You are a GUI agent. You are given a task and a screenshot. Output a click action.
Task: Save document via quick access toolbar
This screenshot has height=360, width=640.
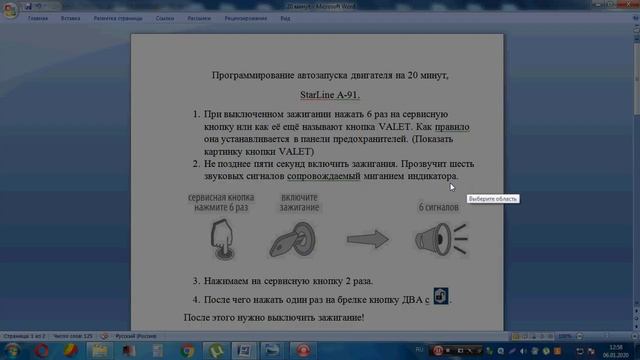tap(28, 6)
